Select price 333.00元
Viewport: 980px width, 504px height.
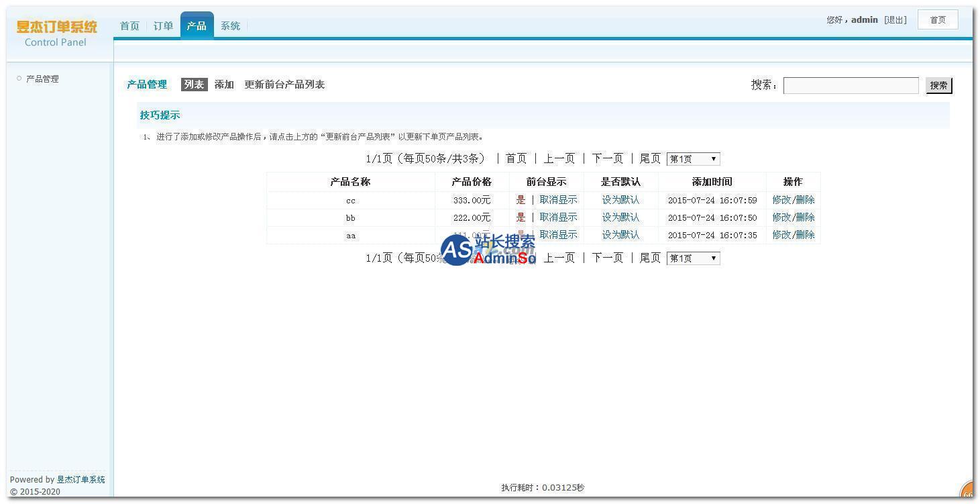(472, 200)
